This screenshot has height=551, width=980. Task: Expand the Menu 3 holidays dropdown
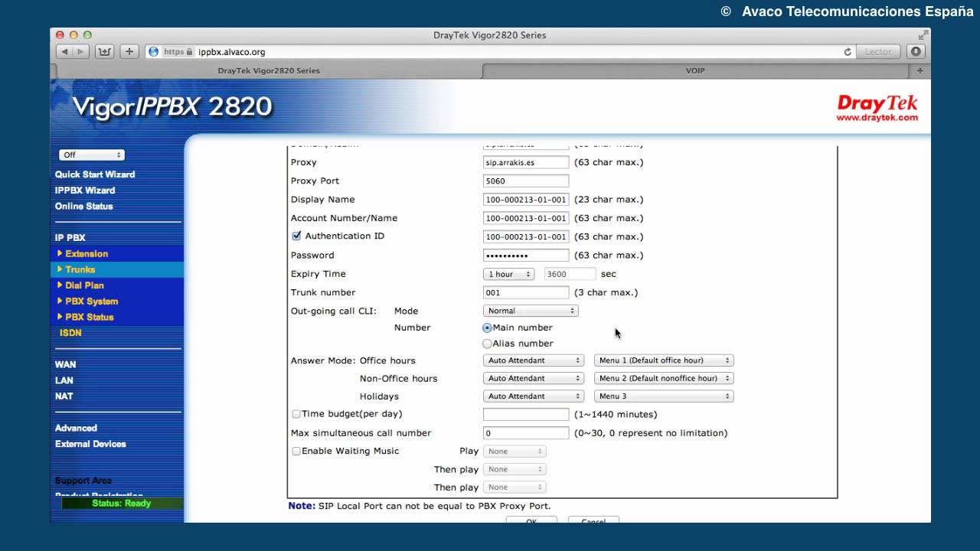(x=664, y=396)
